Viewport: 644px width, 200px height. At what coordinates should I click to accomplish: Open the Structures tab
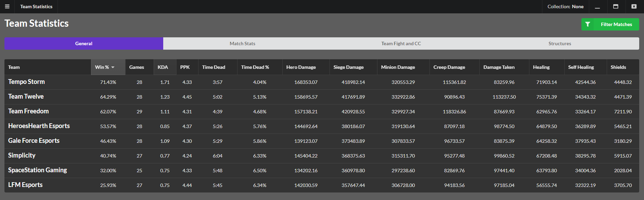[560, 43]
